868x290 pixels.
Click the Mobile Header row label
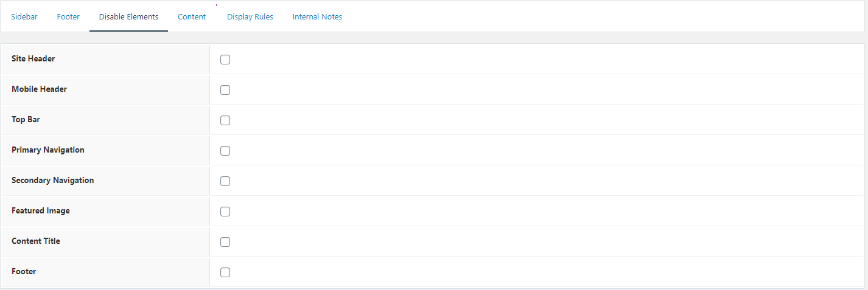tap(40, 89)
